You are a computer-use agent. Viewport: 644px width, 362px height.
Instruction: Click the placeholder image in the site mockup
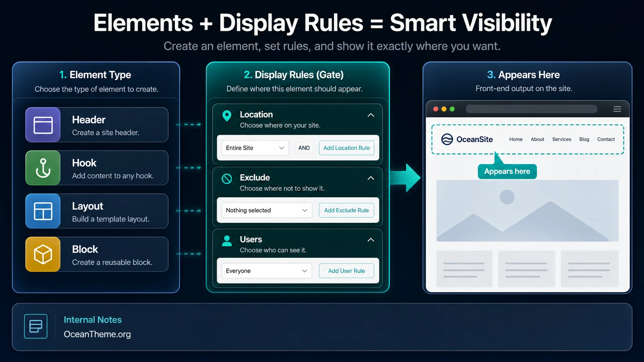point(527,211)
